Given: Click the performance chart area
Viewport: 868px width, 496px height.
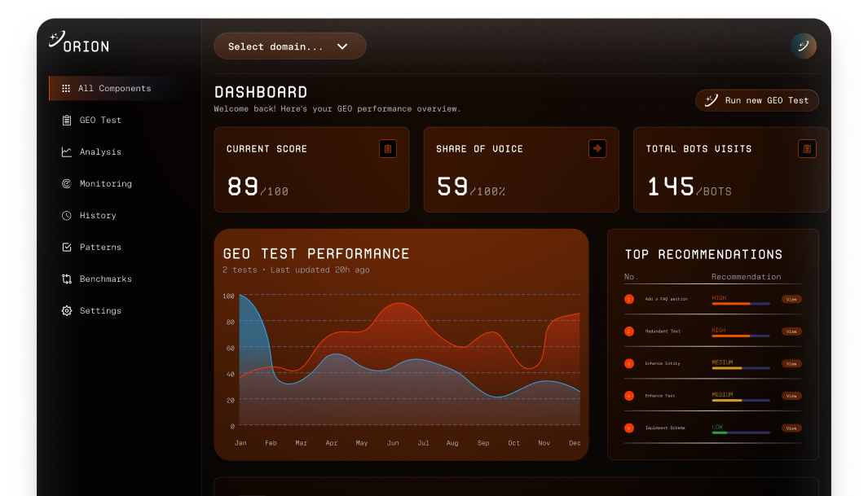Looking at the screenshot, I should pyautogui.click(x=410, y=359).
